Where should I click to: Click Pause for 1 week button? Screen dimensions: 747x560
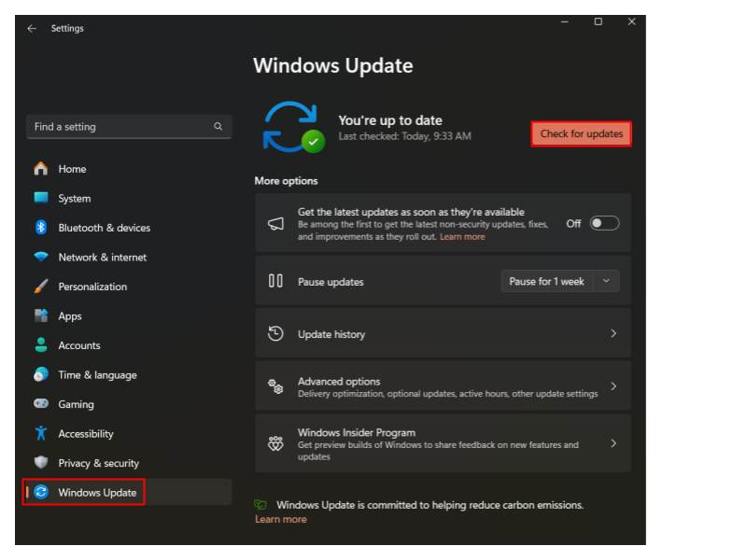pyautogui.click(x=546, y=281)
